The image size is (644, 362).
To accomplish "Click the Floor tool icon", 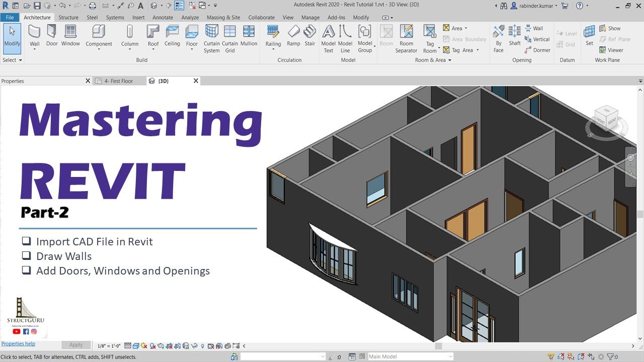I will coord(192,32).
